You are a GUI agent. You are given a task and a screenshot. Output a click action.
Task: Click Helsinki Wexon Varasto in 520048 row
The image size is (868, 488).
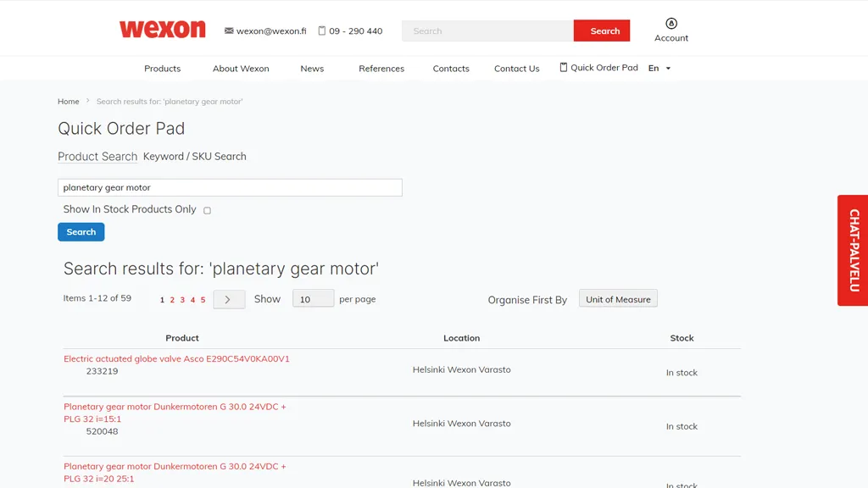tap(461, 424)
